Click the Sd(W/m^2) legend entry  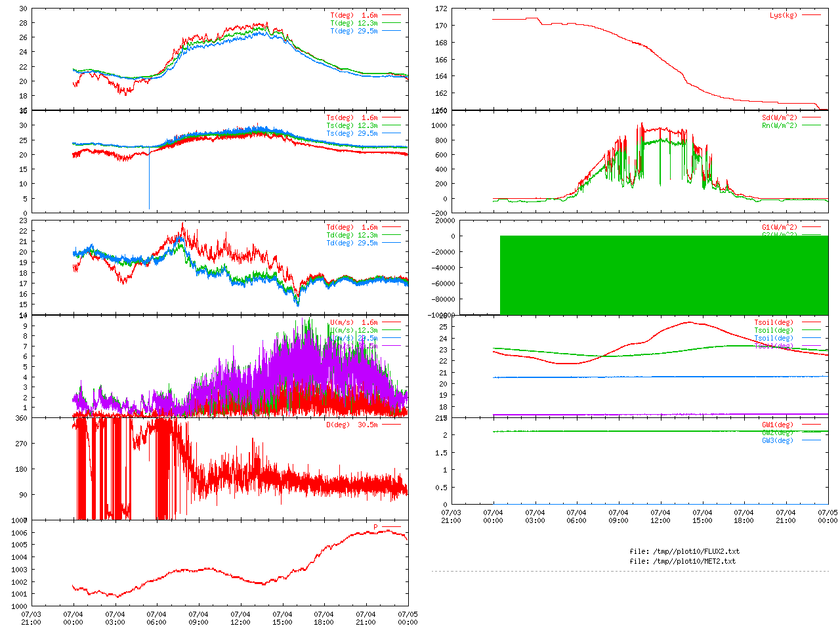[x=780, y=118]
